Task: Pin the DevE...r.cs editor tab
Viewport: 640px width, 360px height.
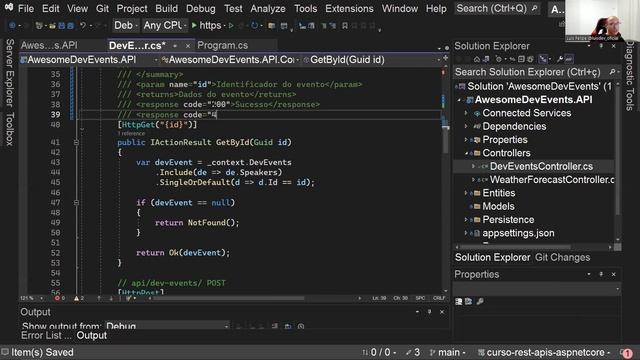Action: click(175, 46)
